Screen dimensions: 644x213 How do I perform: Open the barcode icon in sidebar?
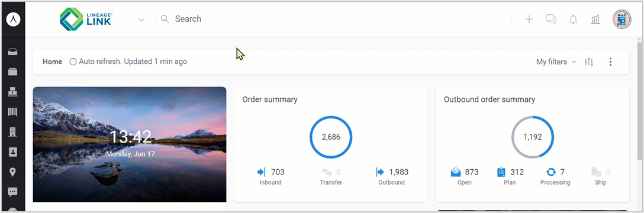click(12, 112)
